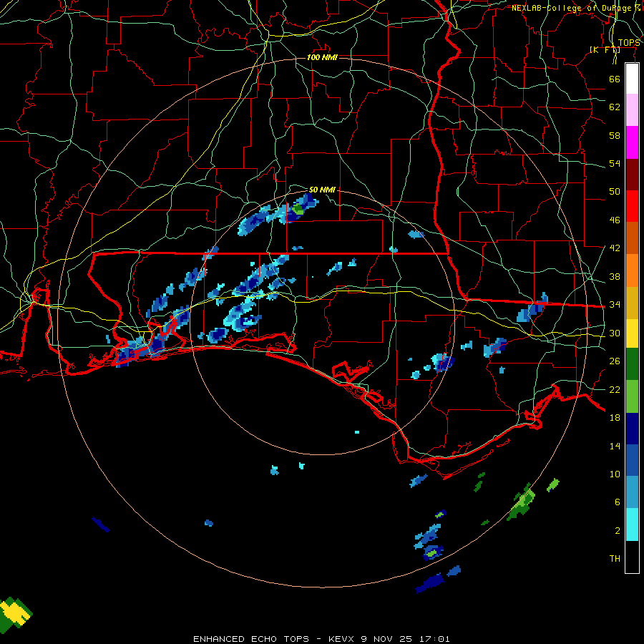Select the light green 22 kft legend swatch

[x=632, y=396]
